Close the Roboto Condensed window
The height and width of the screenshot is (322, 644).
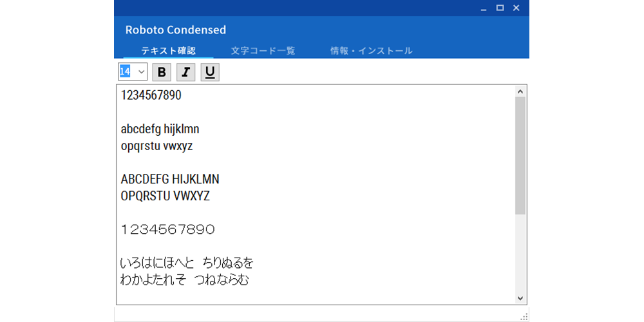(x=516, y=8)
